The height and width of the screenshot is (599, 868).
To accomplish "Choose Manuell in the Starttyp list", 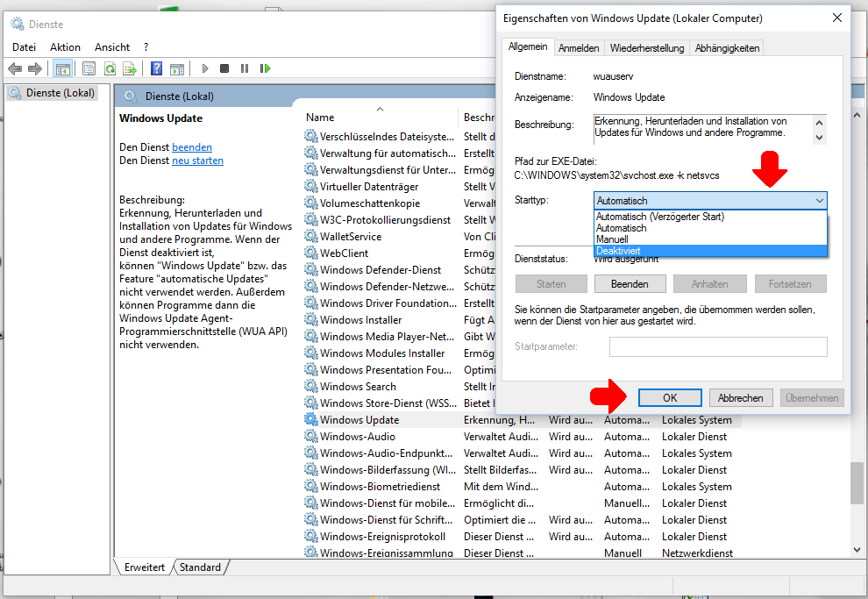I will 710,239.
